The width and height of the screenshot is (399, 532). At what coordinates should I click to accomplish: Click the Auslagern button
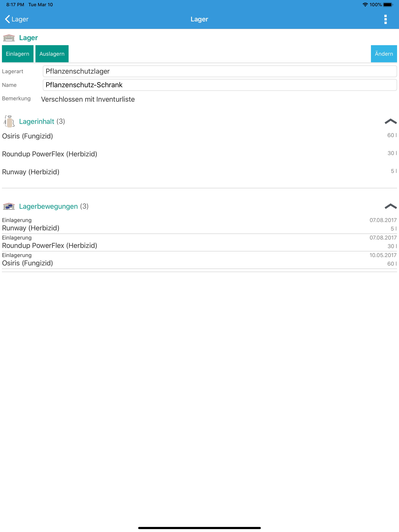coord(52,54)
